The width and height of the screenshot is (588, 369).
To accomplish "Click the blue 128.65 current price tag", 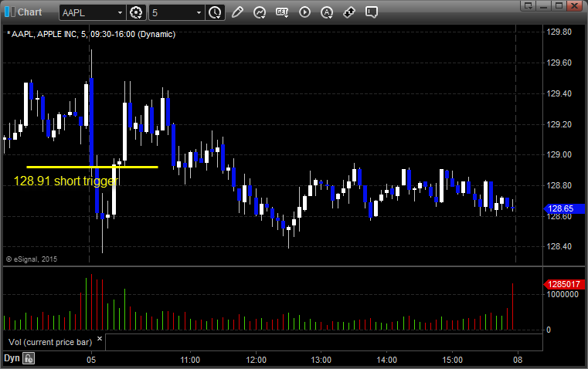I will click(x=564, y=208).
